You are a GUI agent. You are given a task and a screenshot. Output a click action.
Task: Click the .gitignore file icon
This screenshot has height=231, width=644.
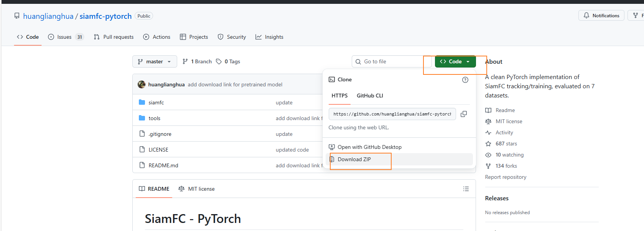142,134
